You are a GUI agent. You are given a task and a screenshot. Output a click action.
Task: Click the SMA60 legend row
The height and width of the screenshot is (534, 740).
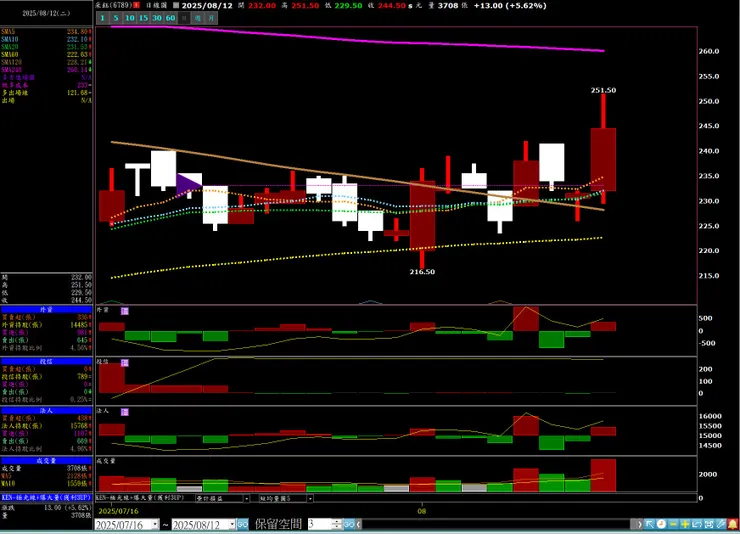click(x=46, y=54)
